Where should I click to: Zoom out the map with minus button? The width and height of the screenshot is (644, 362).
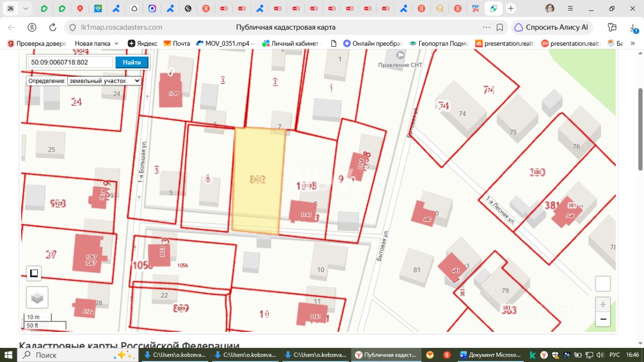pos(603,319)
